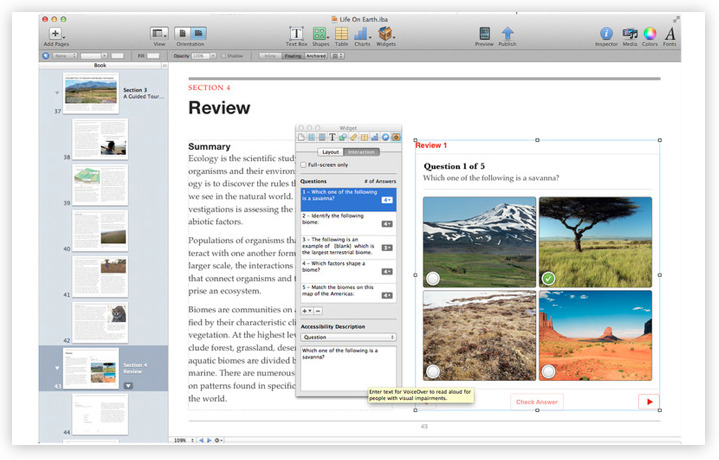The height and width of the screenshot is (460, 719).
Task: Open the text wrap stepper in format bar
Action: [337, 55]
